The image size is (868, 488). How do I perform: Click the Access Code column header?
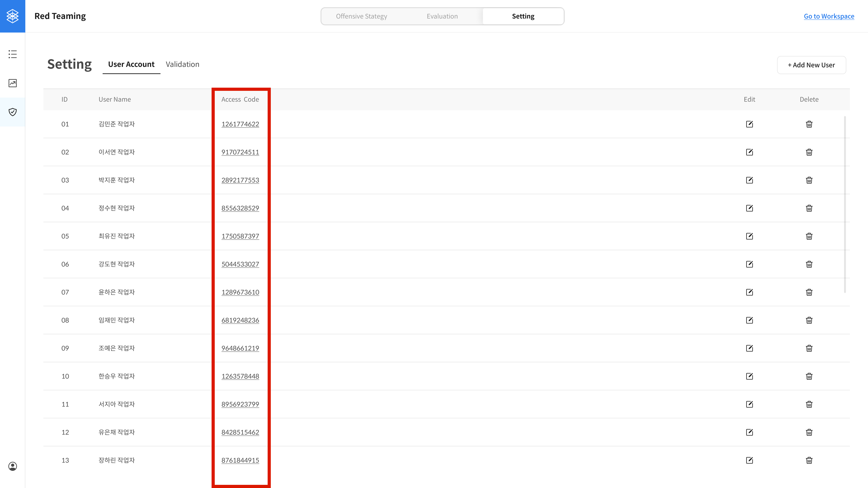(x=240, y=99)
